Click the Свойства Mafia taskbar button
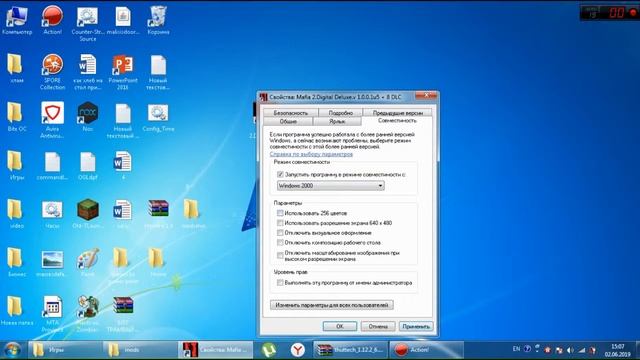 tap(216, 350)
